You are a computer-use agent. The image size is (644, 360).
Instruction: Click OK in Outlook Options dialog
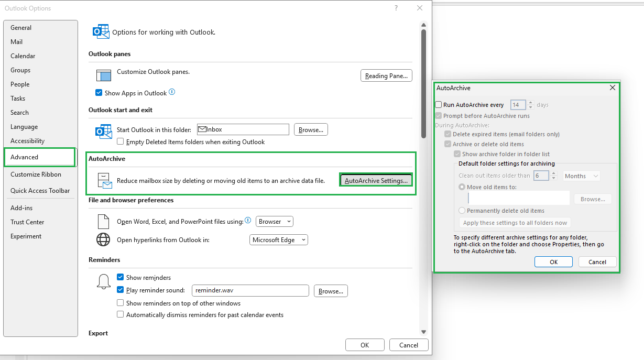(365, 345)
